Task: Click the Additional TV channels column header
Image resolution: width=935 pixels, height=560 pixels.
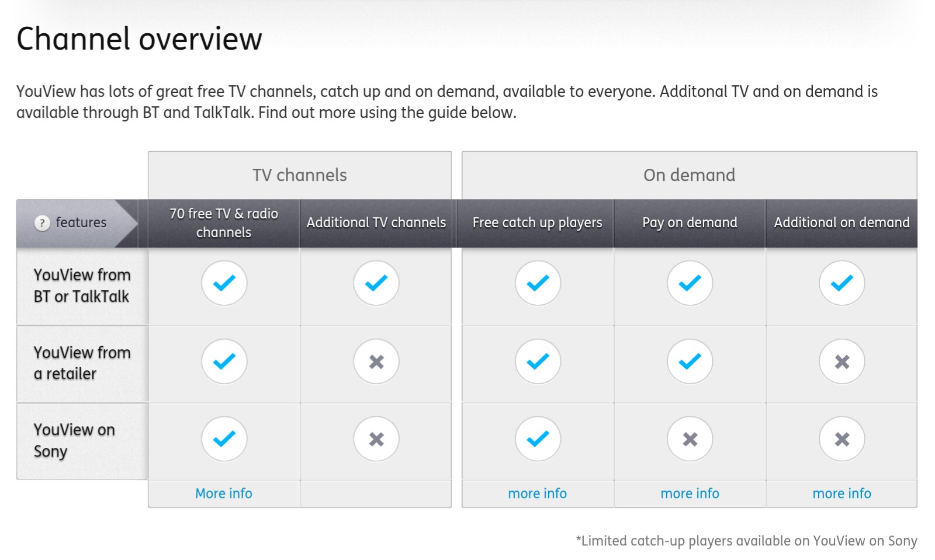Action: 376,223
